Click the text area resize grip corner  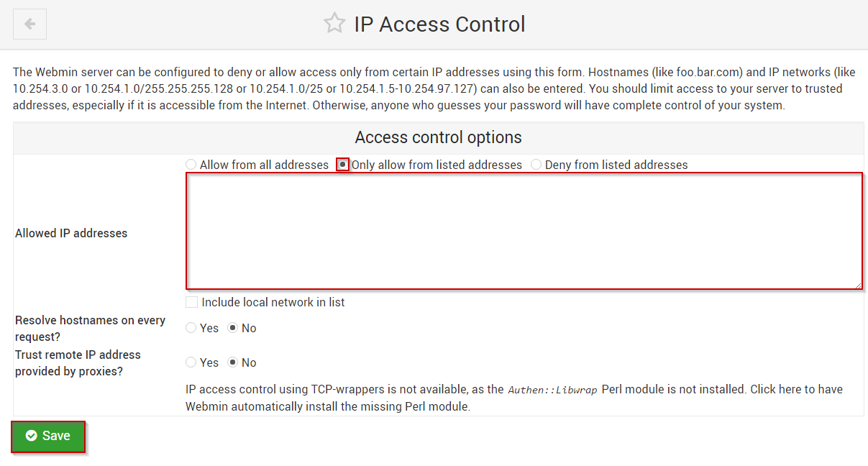click(858, 285)
